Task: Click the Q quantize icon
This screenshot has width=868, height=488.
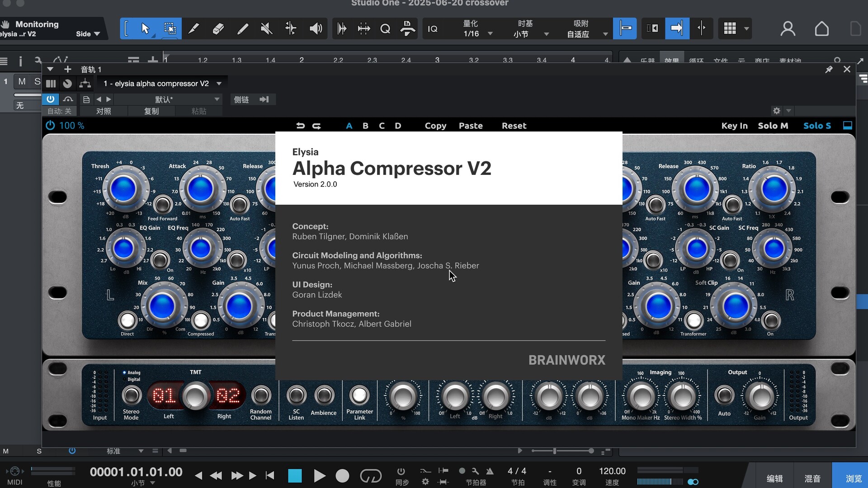Action: (x=385, y=28)
